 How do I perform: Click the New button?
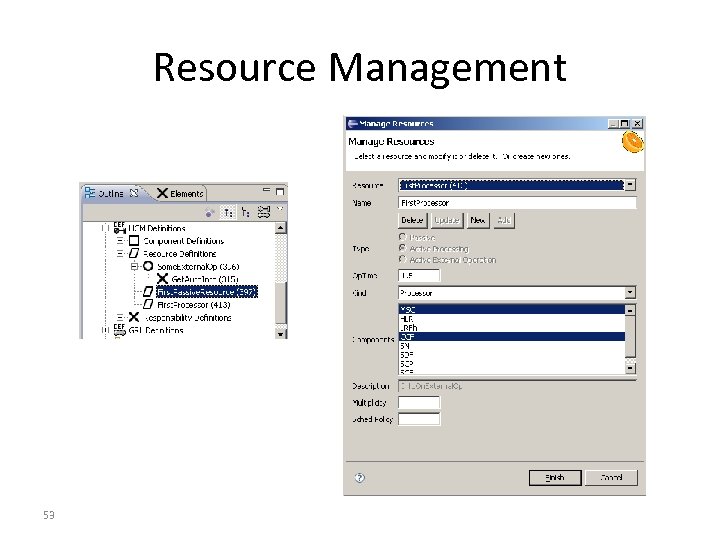(x=478, y=220)
